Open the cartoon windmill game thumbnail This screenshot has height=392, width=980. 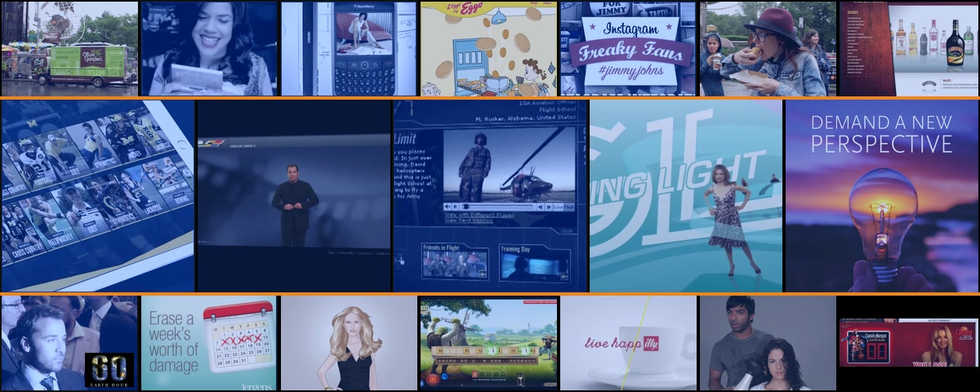pos(488,343)
